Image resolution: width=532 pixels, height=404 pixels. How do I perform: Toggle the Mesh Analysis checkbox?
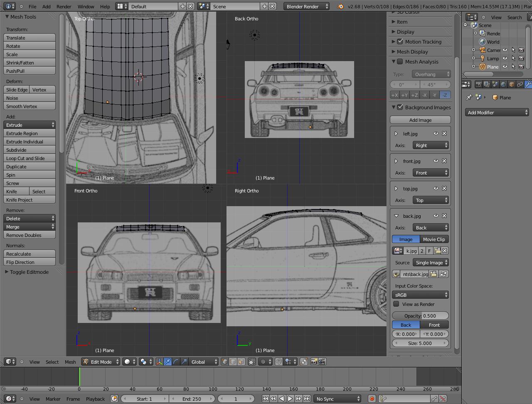coord(400,62)
